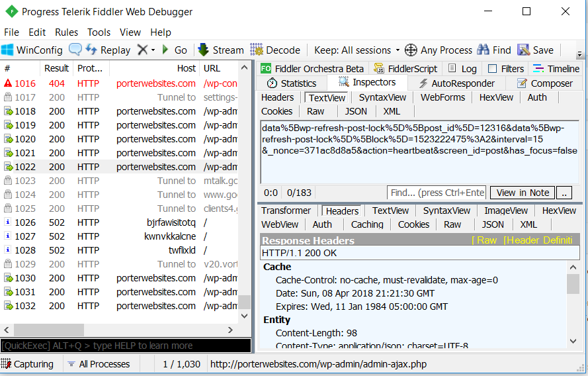Click the Save disk icon

click(x=523, y=50)
